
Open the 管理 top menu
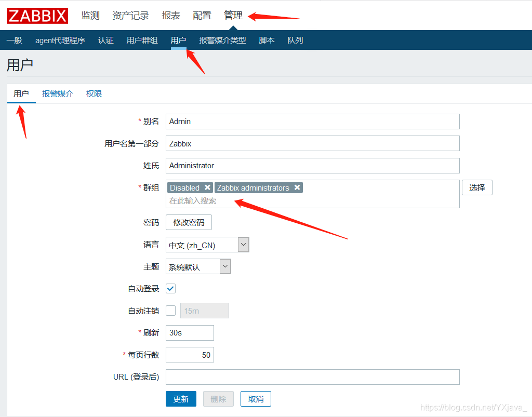(233, 16)
